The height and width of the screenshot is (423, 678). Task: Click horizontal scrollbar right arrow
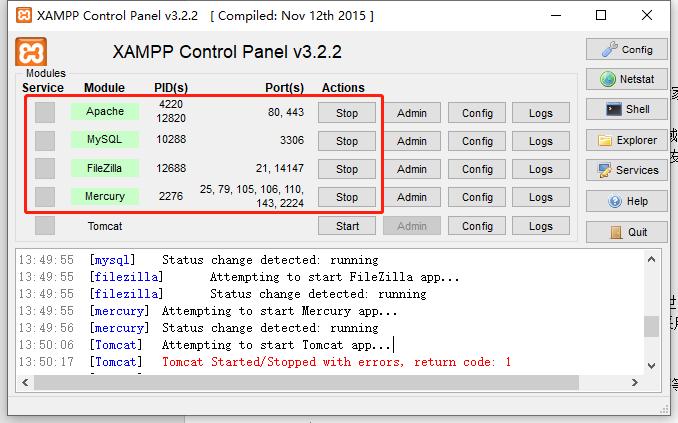pyautogui.click(x=635, y=382)
